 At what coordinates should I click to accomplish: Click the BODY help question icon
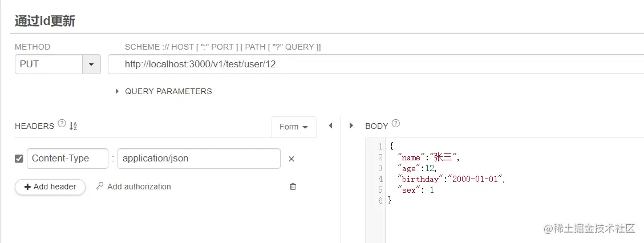[396, 124]
